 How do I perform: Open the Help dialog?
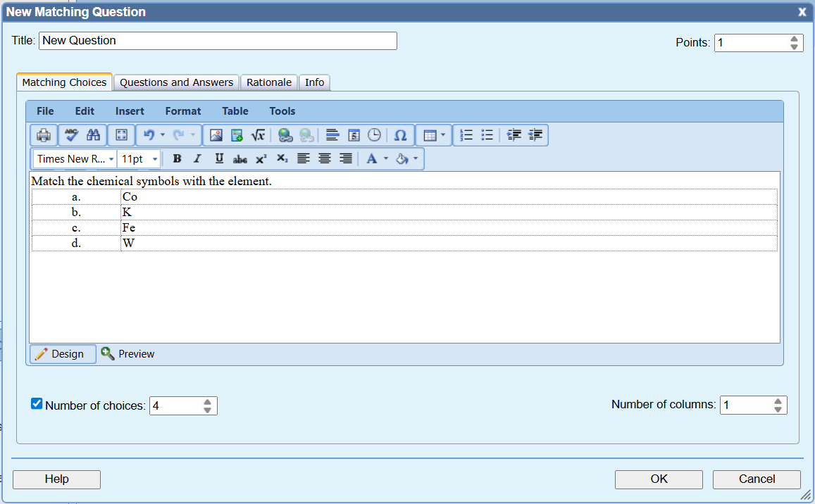pos(56,479)
